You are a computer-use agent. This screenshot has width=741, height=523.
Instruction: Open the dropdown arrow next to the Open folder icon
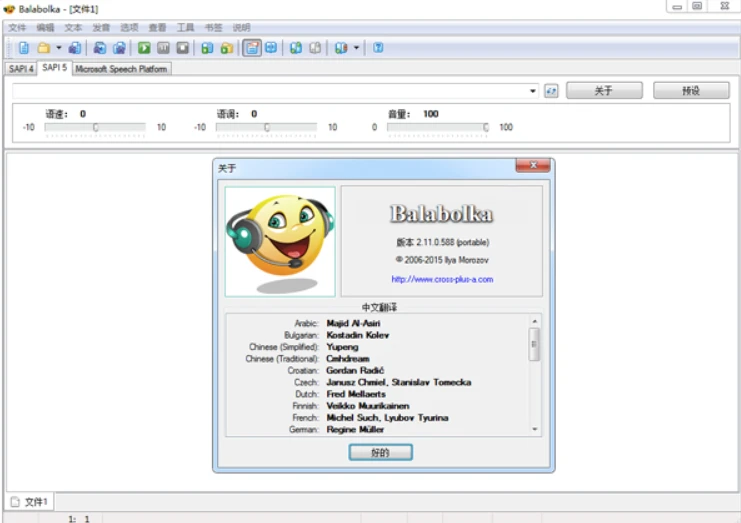pyautogui.click(x=58, y=48)
